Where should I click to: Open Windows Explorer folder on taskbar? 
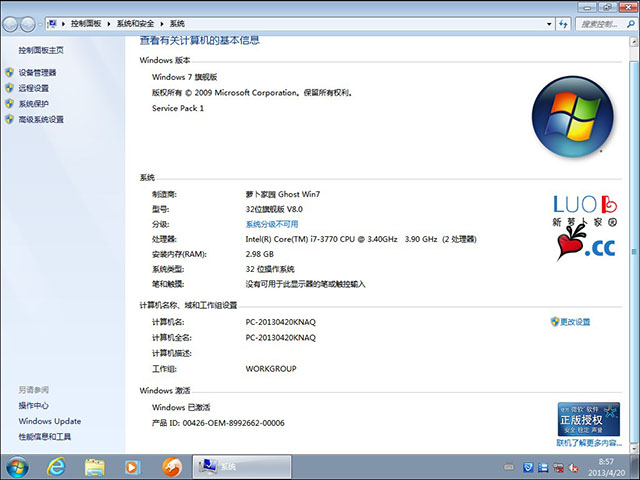tap(94, 467)
